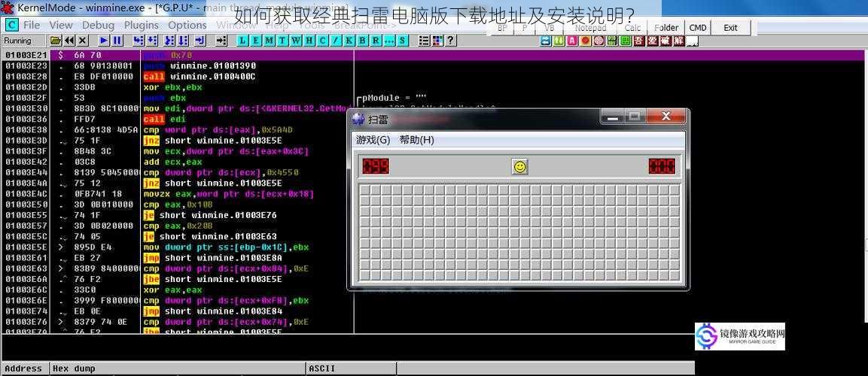This screenshot has width=868, height=376.
Task: Open 游戏(G) menu in Minesweeper
Action: pos(373,140)
